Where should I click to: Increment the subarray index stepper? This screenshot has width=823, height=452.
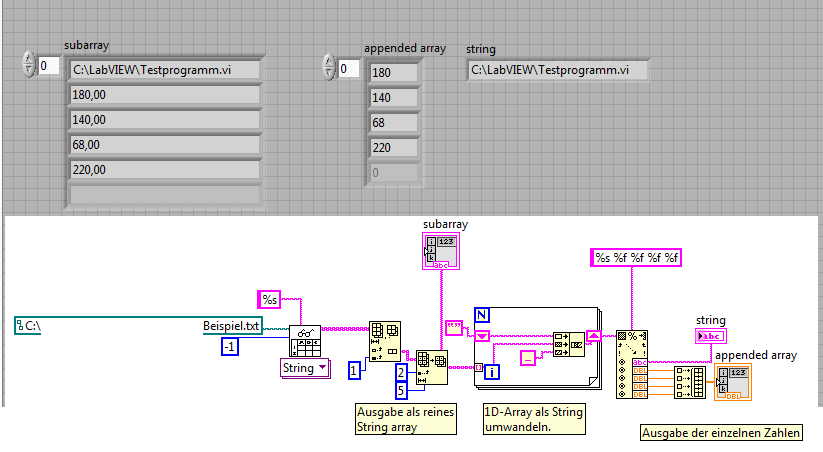tap(29, 59)
